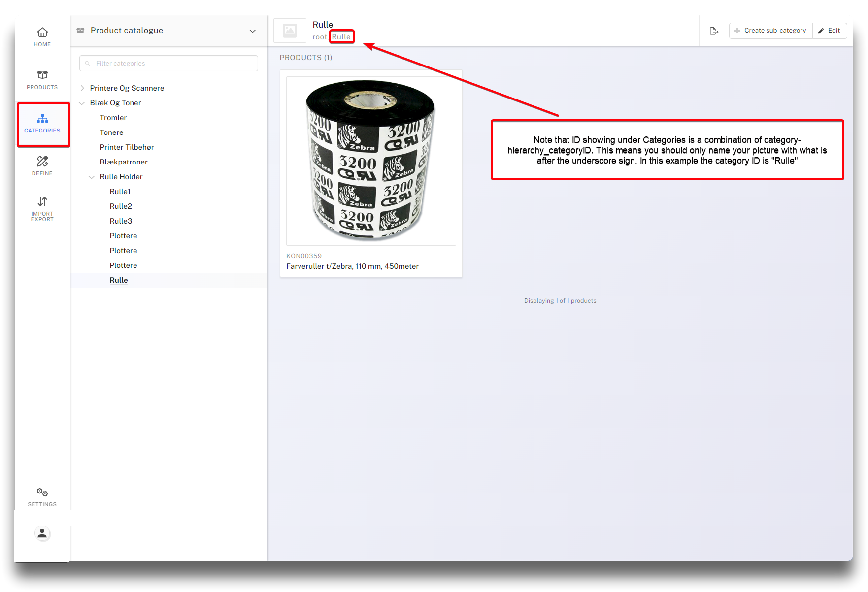Open the Import Export icon
868x592 pixels.
42,202
